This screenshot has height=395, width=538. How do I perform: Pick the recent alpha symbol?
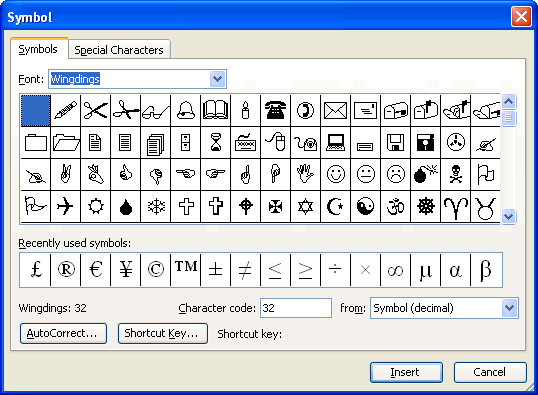tap(456, 270)
